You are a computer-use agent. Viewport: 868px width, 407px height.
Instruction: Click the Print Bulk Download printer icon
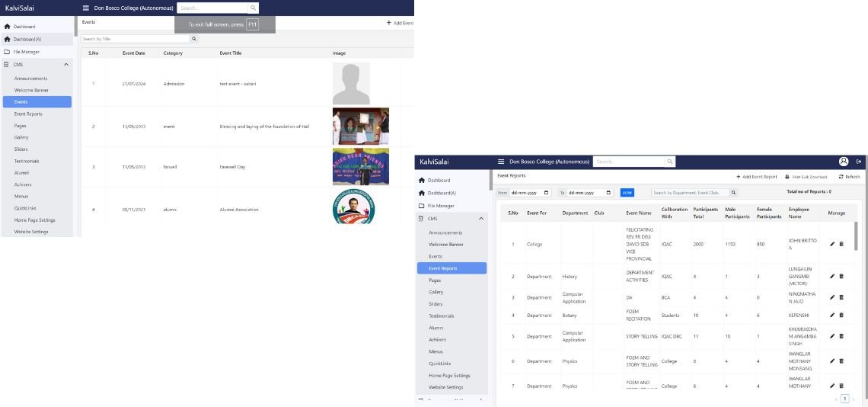787,177
